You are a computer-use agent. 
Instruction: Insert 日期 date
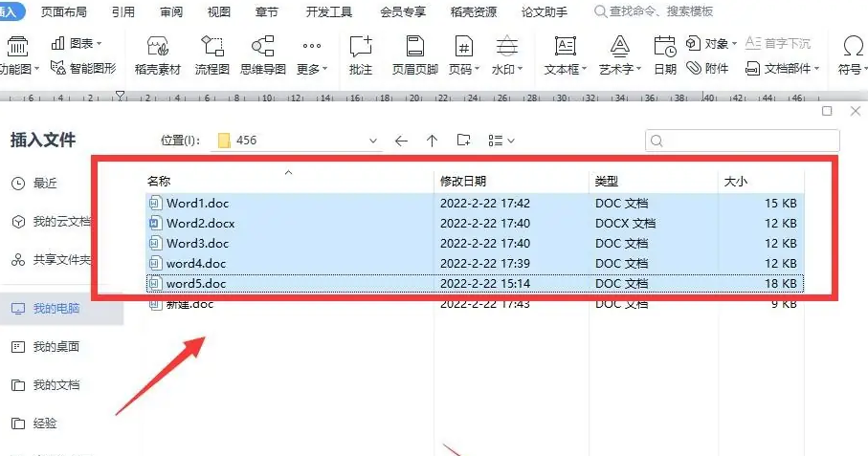point(665,55)
